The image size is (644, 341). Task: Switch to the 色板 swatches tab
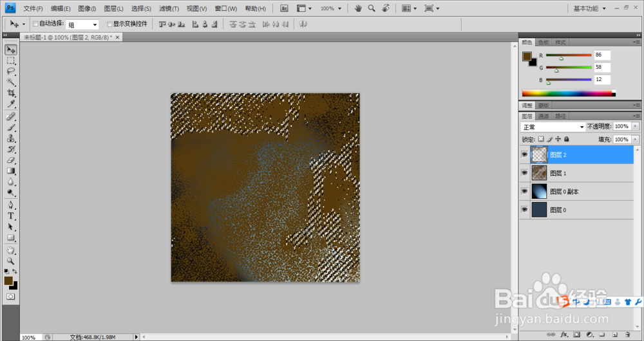tap(544, 42)
